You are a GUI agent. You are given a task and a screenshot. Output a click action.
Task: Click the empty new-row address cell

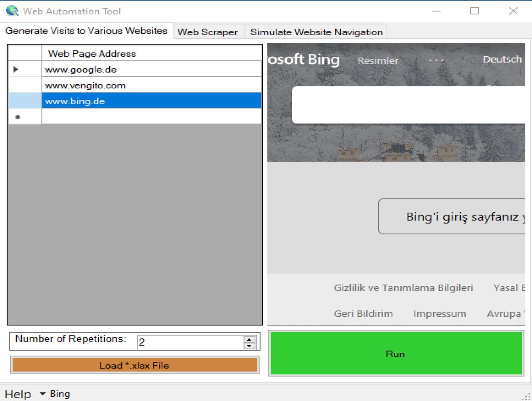tap(152, 116)
